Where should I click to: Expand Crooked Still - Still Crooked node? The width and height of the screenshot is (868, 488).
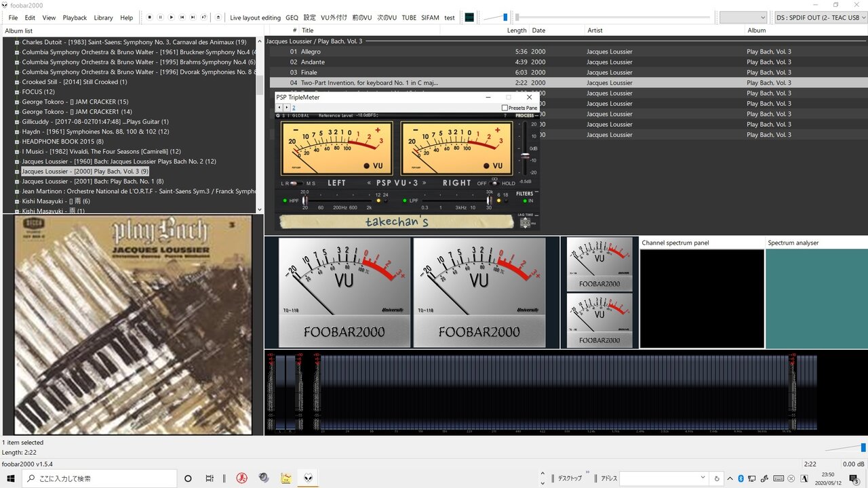tap(17, 82)
